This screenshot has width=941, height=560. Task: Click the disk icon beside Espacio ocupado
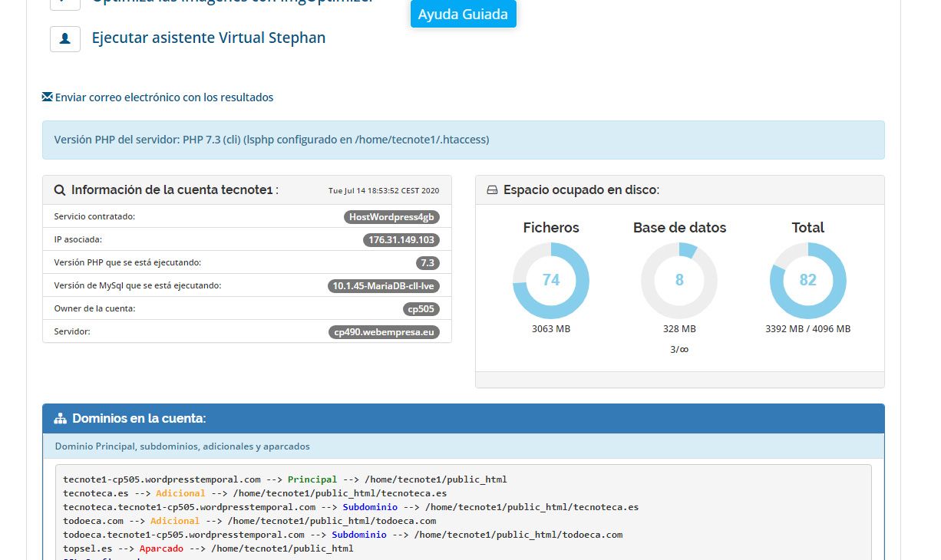pos(493,190)
